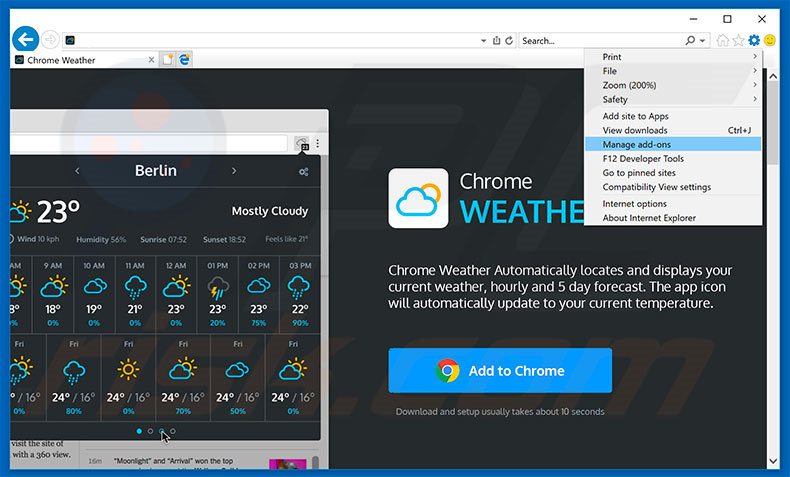Close the Chrome Weather tab
The width and height of the screenshot is (790, 477).
(x=151, y=60)
